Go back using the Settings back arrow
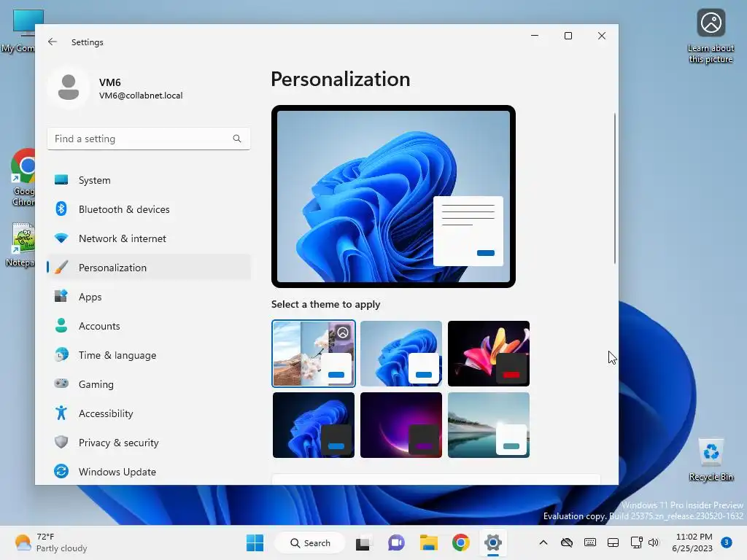The height and width of the screenshot is (560, 747). (53, 42)
